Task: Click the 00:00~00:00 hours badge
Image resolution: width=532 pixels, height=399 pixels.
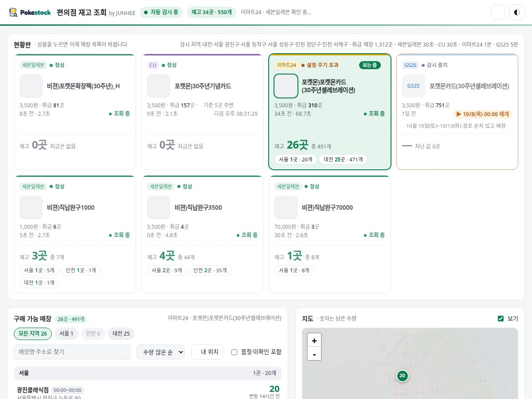Action: tap(67, 390)
